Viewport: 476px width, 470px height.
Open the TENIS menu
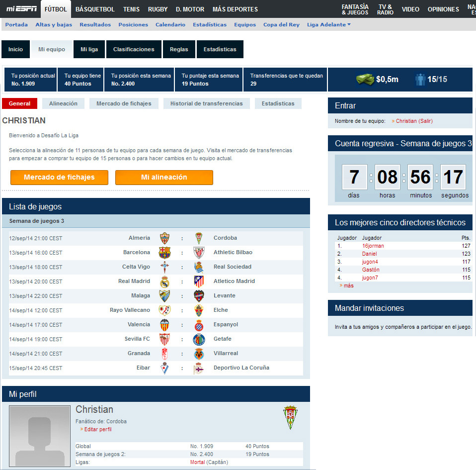(x=132, y=9)
